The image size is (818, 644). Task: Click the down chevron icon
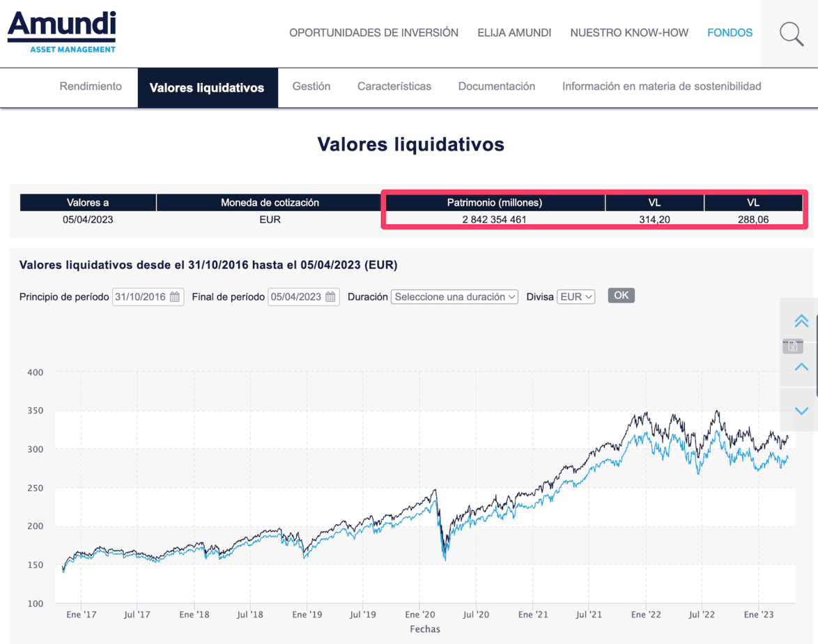801,411
